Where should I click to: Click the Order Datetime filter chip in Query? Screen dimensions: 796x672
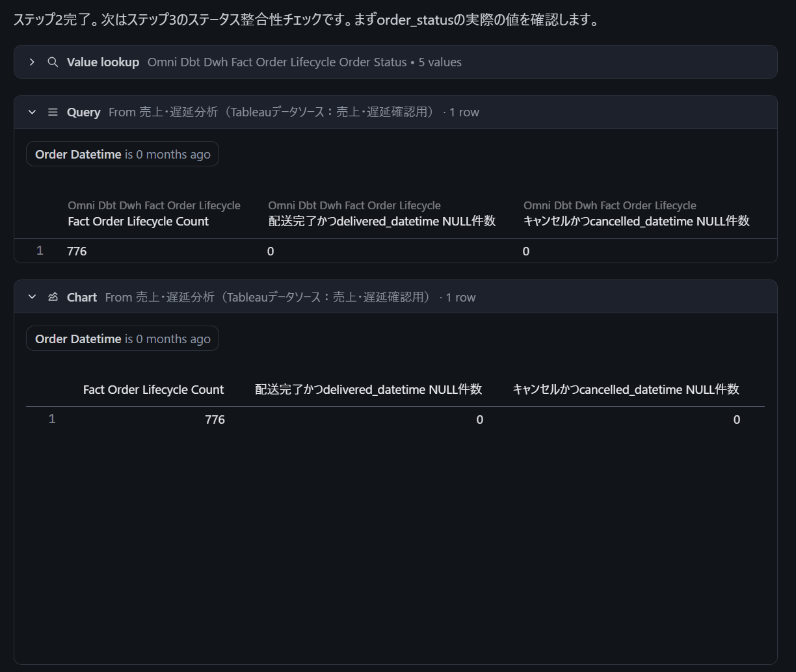(122, 155)
